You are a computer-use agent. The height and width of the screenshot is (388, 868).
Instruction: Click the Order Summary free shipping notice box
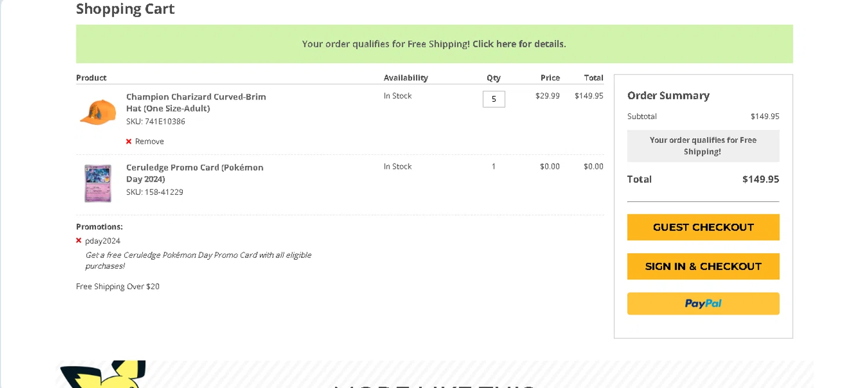tap(703, 146)
